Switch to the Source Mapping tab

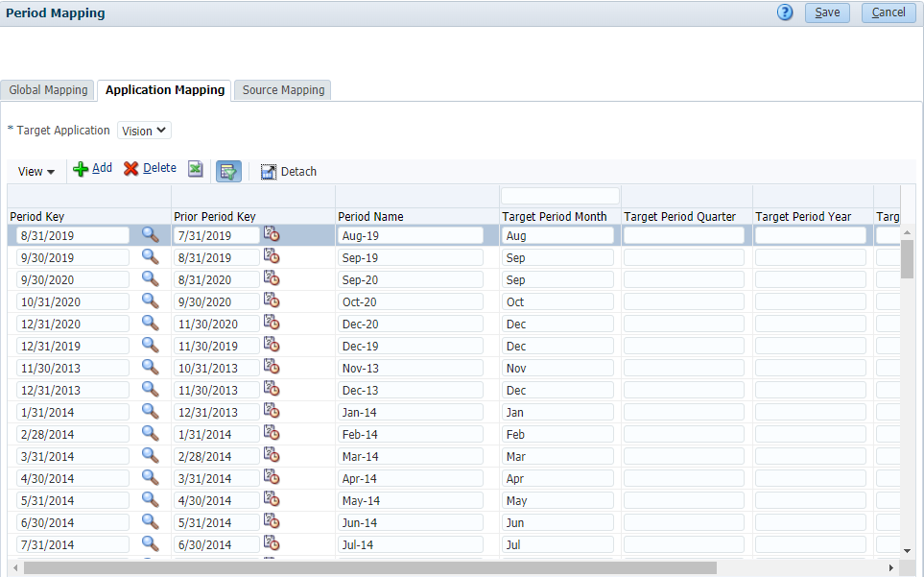(281, 89)
